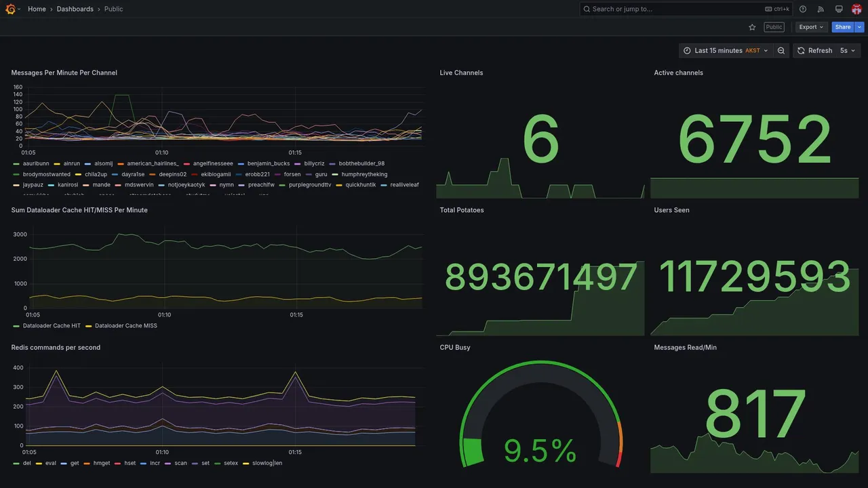Toggle american_hairlines_ legend series
This screenshot has width=868, height=488.
(153, 163)
